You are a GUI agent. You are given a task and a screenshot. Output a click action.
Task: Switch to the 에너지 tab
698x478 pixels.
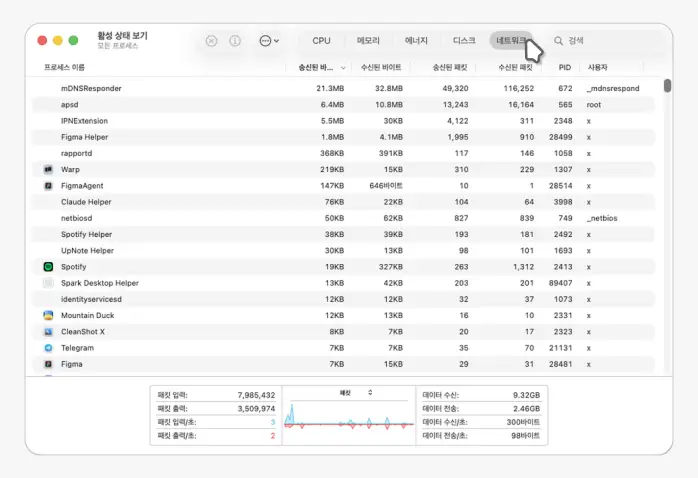click(416, 41)
